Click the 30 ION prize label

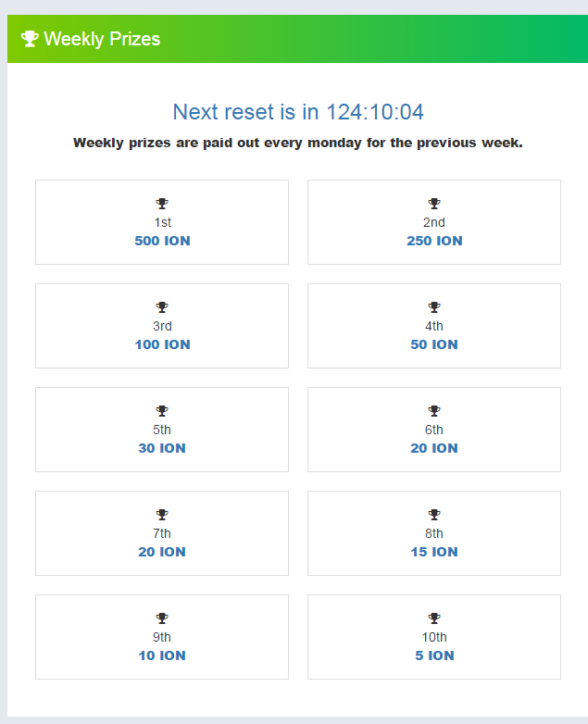pyautogui.click(x=162, y=448)
